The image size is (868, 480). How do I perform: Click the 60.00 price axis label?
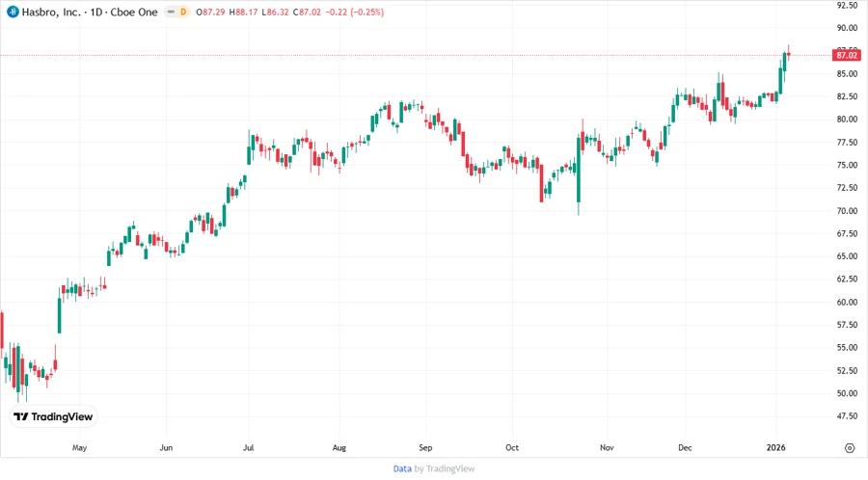pos(847,302)
